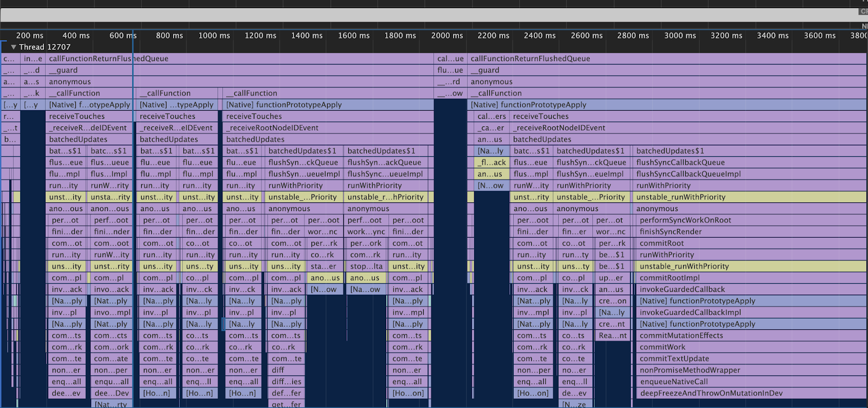The width and height of the screenshot is (868, 408).
Task: Click the 1400 ms time label
Action: [x=307, y=35]
